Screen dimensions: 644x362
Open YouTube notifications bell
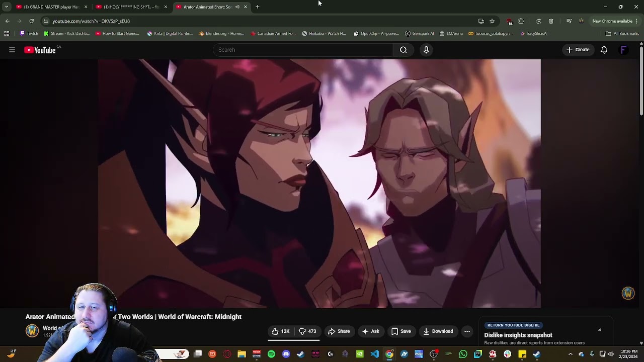tap(604, 50)
